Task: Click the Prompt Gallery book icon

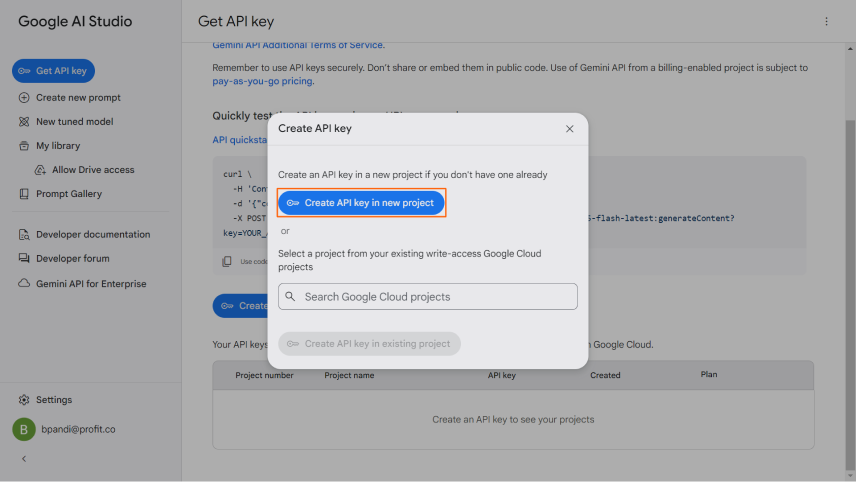Action: click(x=24, y=194)
